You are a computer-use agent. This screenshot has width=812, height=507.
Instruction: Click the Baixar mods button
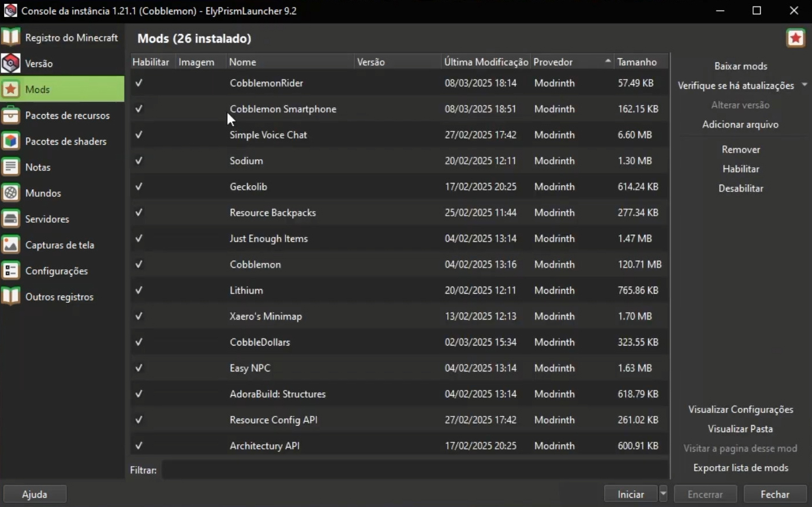click(740, 66)
